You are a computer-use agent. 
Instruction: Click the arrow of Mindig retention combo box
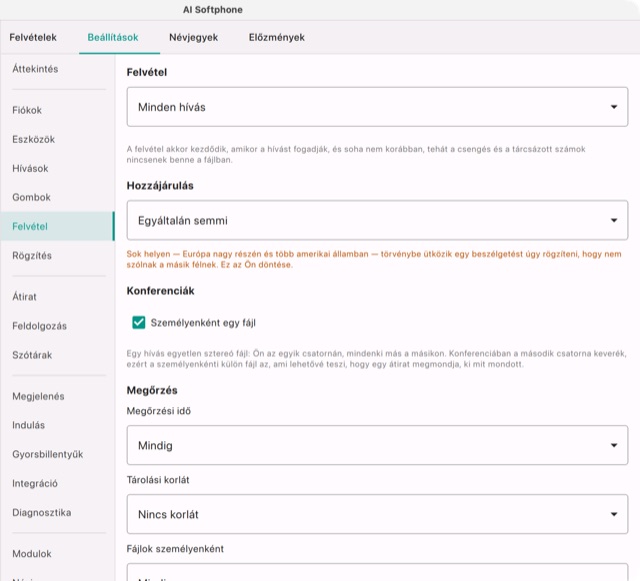click(x=614, y=445)
